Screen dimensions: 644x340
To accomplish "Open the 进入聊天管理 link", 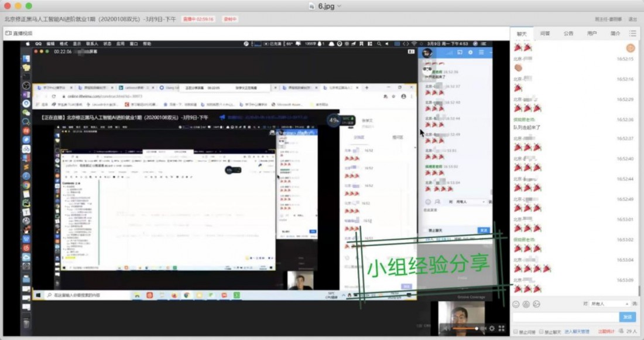I will pos(577,332).
